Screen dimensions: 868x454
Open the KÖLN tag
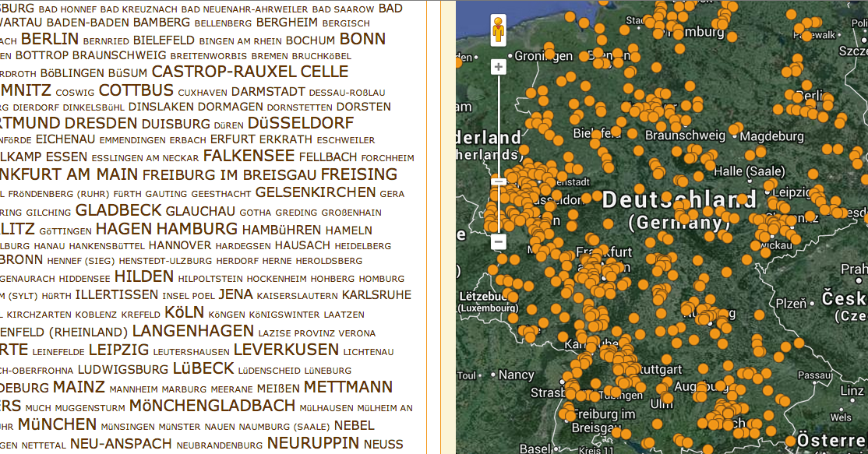point(185,312)
